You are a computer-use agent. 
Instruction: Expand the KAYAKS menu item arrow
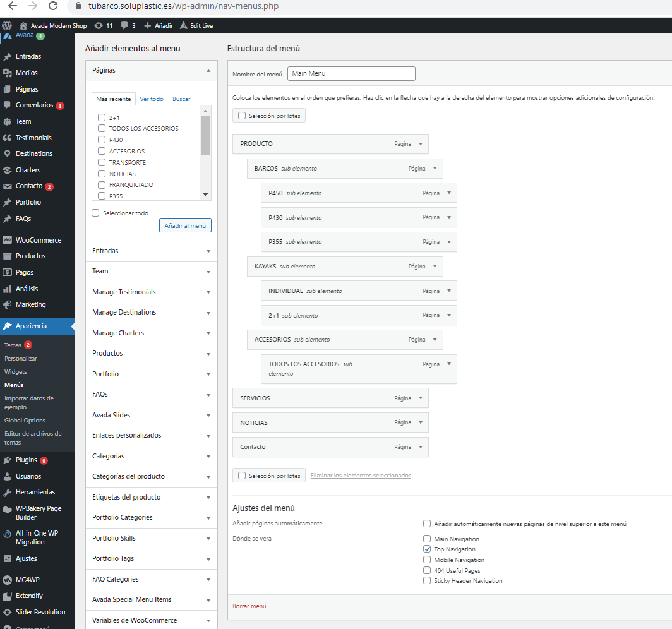click(x=435, y=266)
